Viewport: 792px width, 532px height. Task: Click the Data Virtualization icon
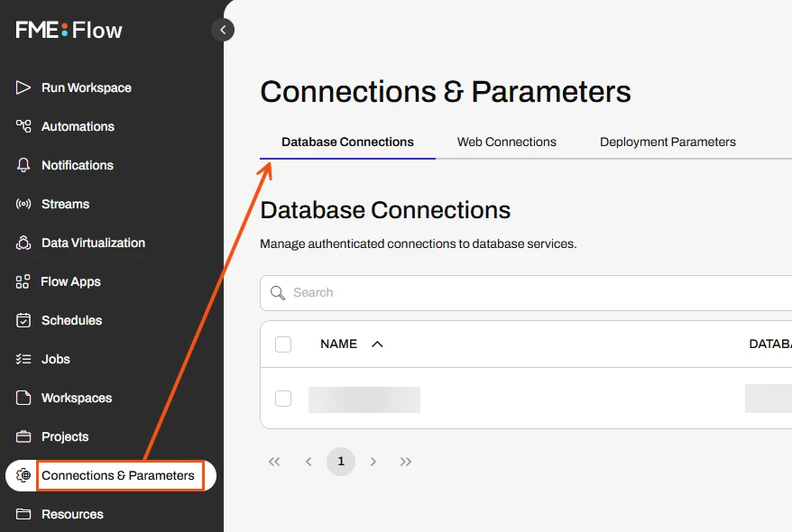click(23, 243)
